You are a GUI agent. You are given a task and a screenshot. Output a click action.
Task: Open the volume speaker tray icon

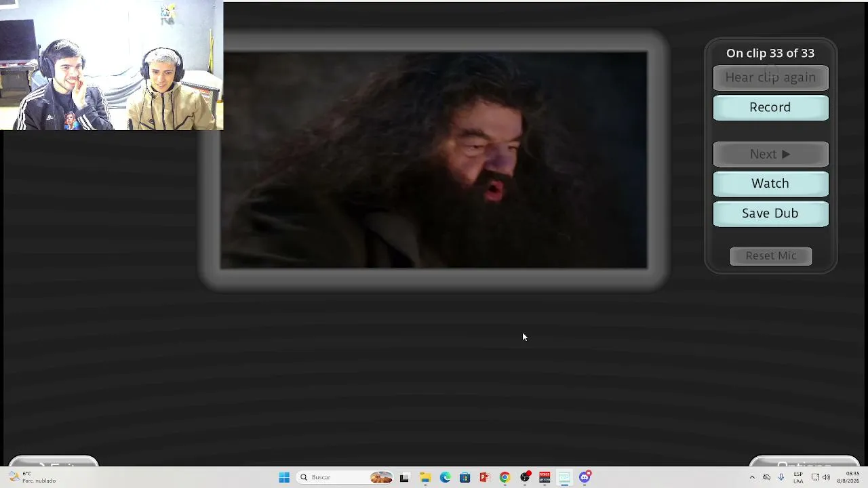[826, 477]
